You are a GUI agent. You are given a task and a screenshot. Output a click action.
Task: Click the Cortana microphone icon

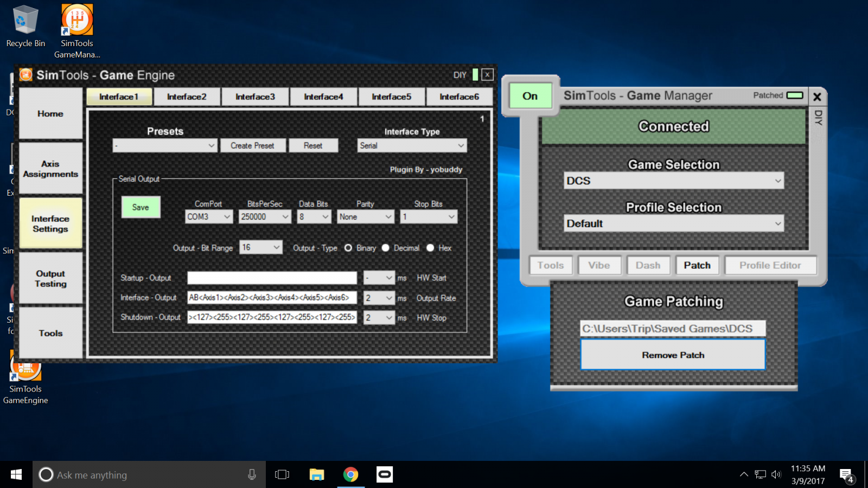(252, 474)
